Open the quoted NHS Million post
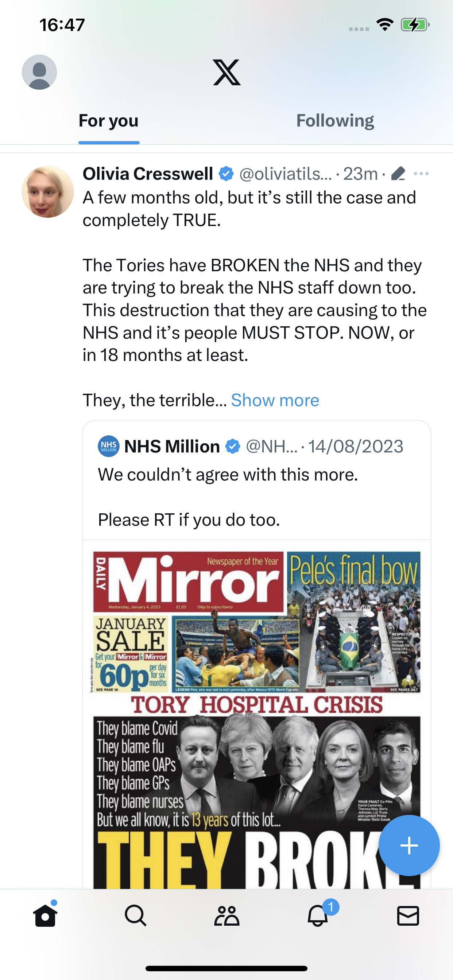 click(x=256, y=480)
